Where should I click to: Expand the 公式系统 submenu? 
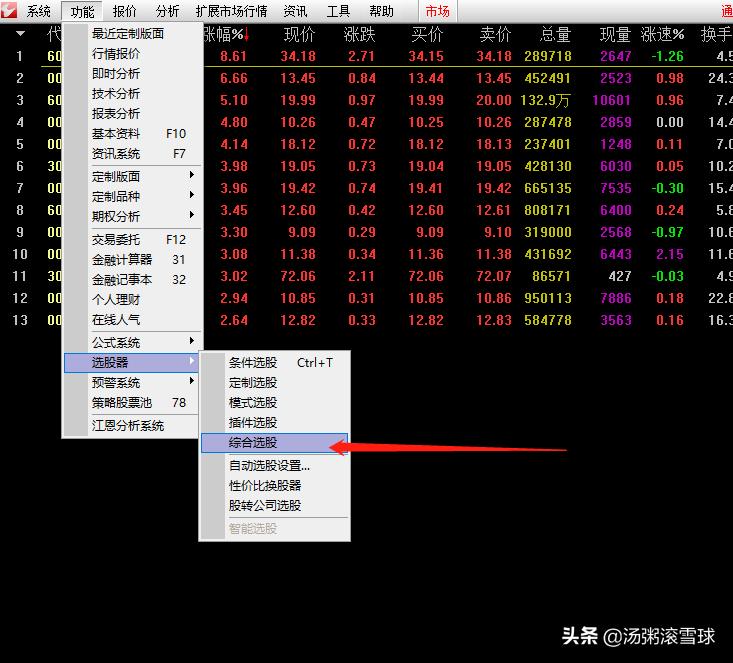pos(131,342)
